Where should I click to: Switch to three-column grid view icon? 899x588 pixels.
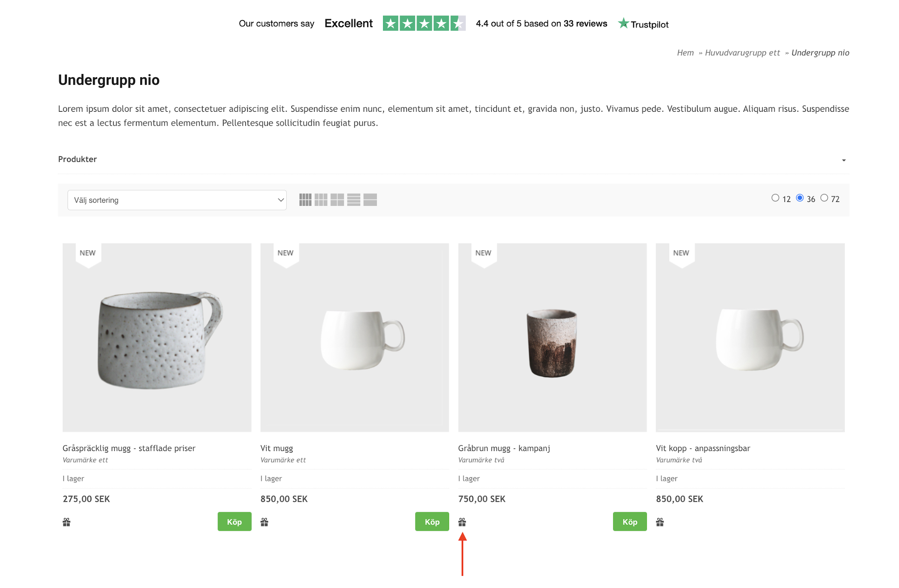tap(321, 200)
